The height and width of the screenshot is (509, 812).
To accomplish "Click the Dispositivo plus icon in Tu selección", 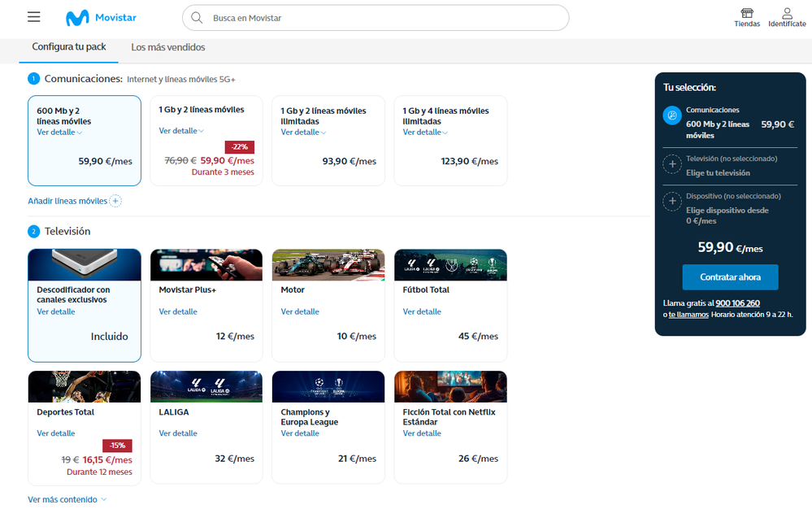I will tap(672, 202).
